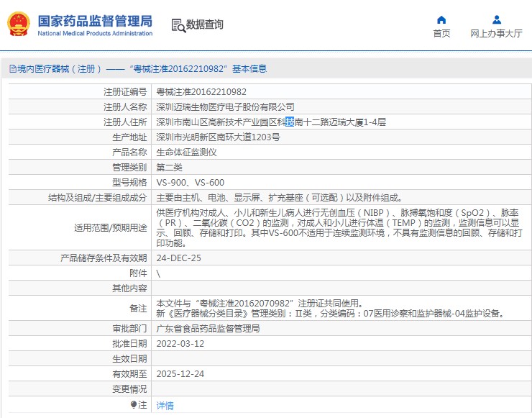
Task: Click the product name 生命体征监测仪
Action: point(186,153)
